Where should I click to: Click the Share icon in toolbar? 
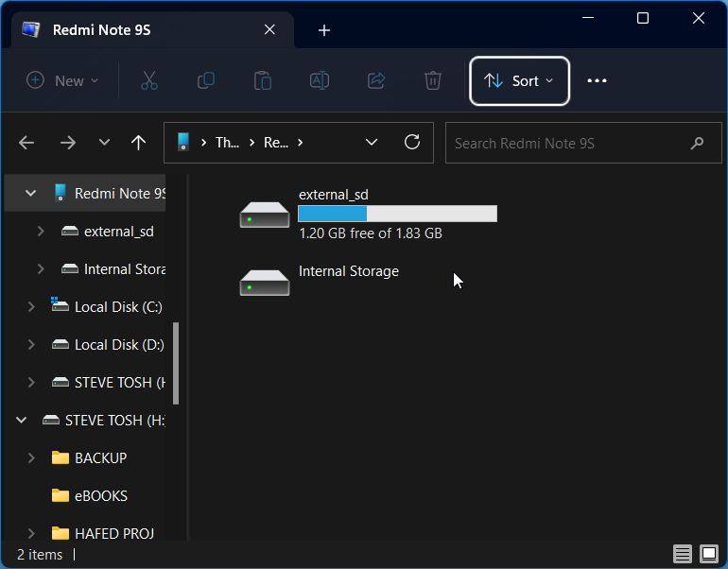pos(376,80)
